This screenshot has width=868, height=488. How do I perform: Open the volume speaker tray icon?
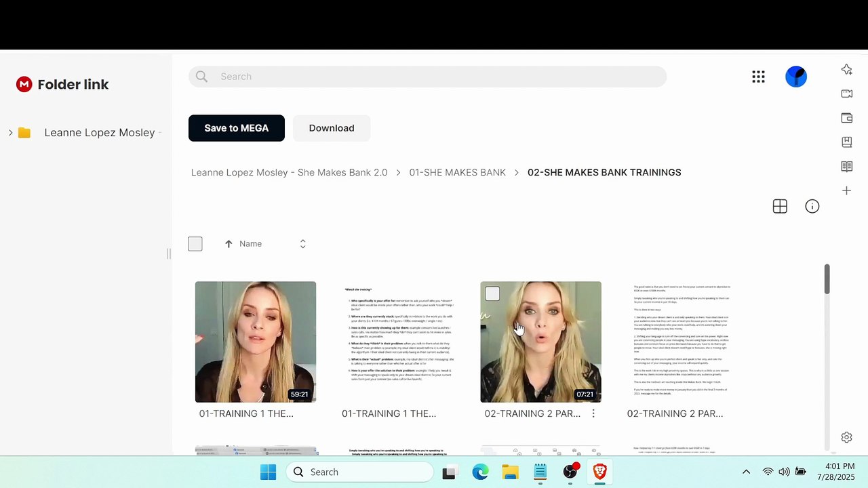click(x=784, y=472)
